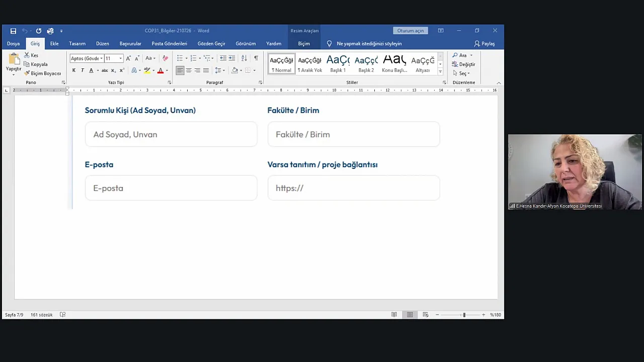644x362 pixels.
Task: Open the Biçim picture tools tab
Action: pyautogui.click(x=304, y=44)
